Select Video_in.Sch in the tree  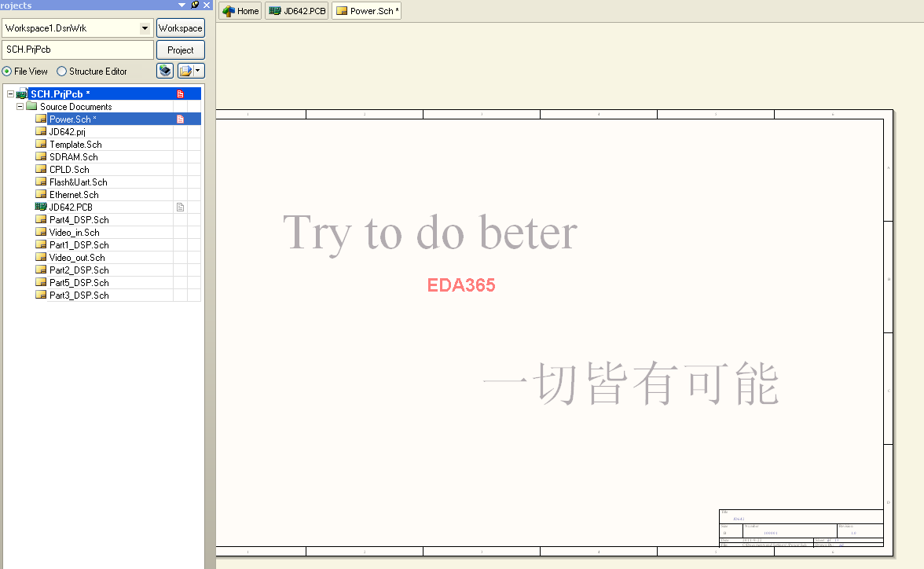click(74, 233)
